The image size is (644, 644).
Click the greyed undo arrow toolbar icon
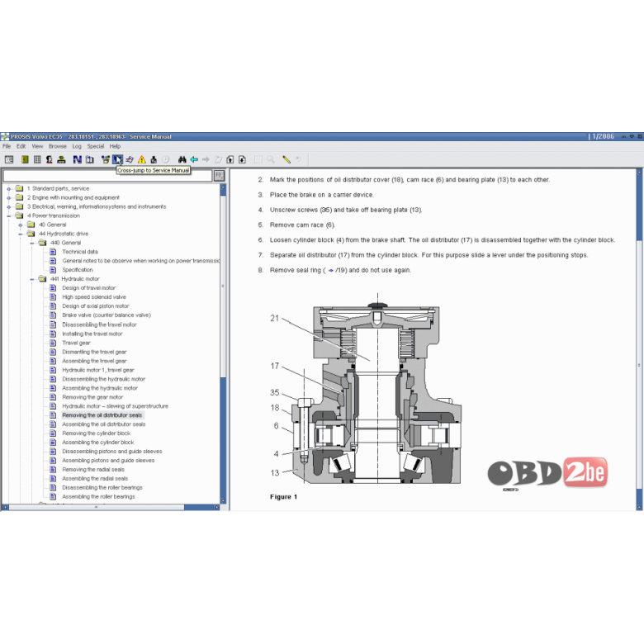point(298,159)
